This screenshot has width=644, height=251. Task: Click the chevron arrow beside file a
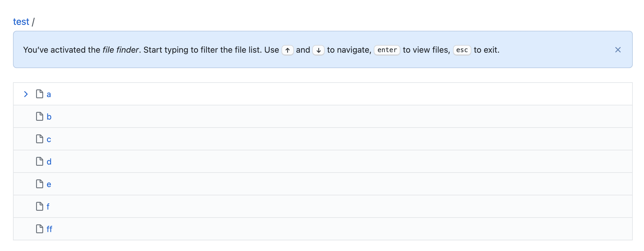pos(26,94)
